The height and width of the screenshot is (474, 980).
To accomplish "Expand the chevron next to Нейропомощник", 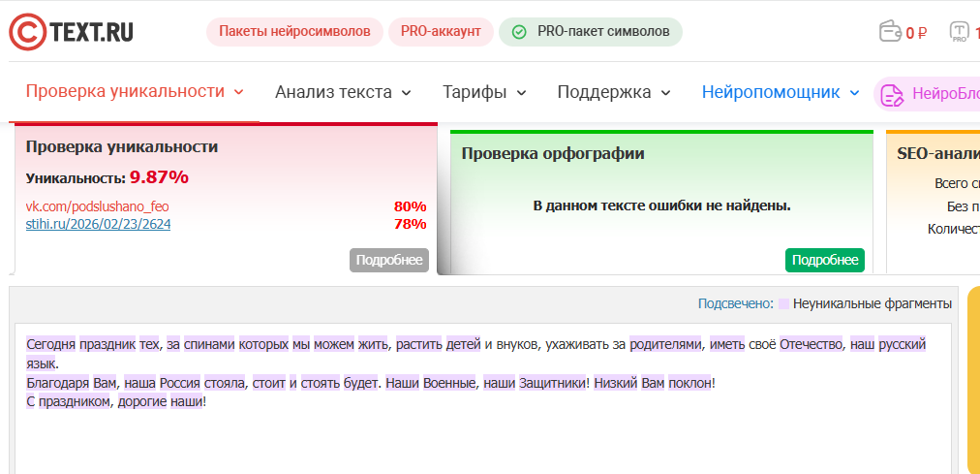I will tap(855, 93).
